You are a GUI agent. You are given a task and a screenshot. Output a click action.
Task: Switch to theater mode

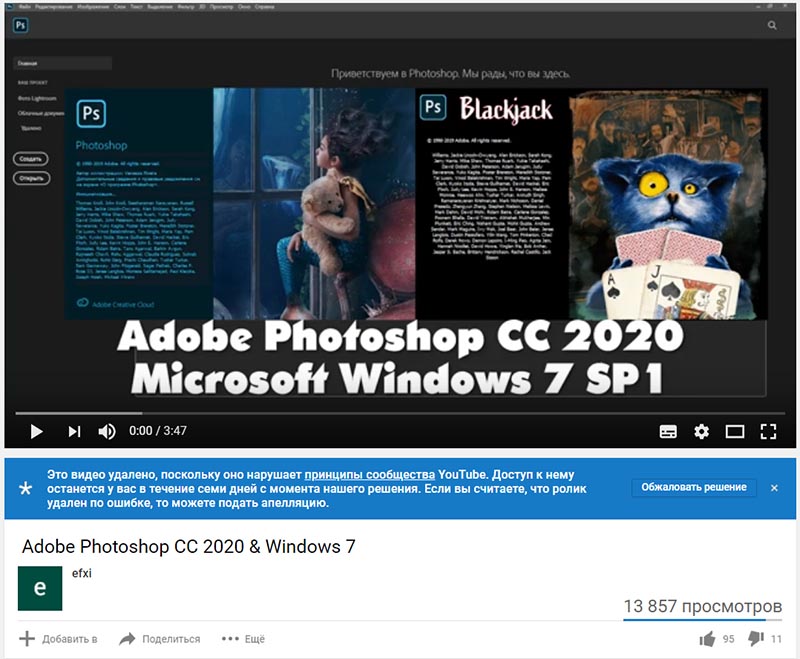tap(735, 432)
